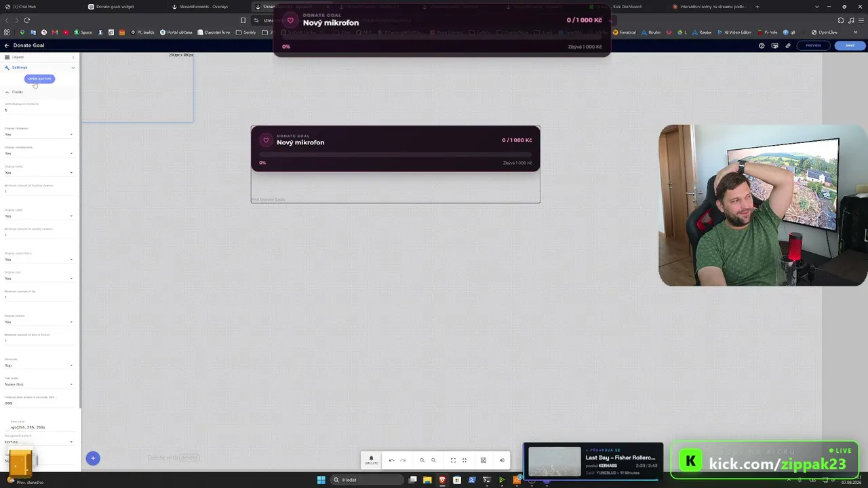Click the collapse-corners icon in bottom toolbar
The height and width of the screenshot is (488, 868).
point(465,460)
